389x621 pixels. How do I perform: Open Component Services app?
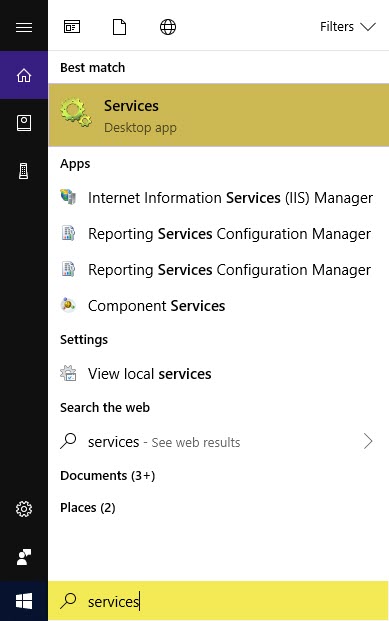(218, 305)
